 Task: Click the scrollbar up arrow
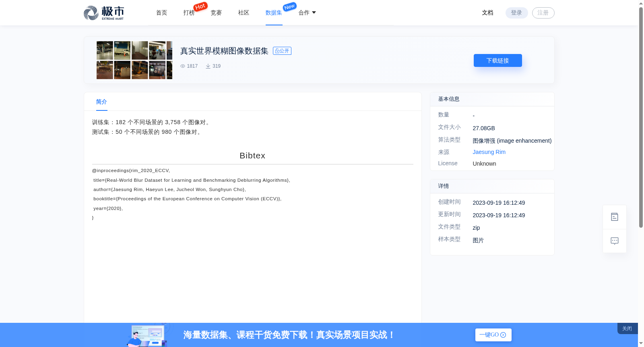click(x=641, y=3)
